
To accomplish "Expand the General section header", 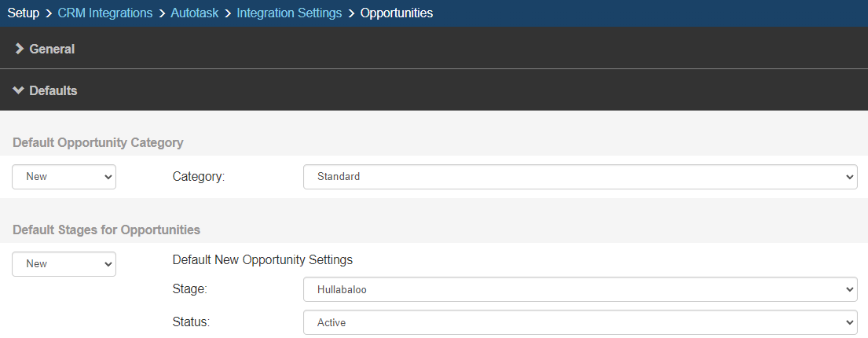I will point(52,49).
